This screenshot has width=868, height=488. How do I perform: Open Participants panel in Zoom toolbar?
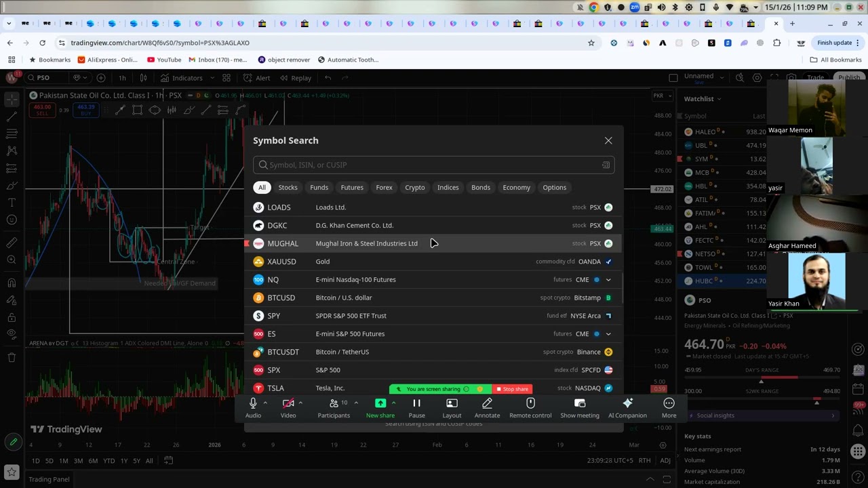[x=334, y=408]
